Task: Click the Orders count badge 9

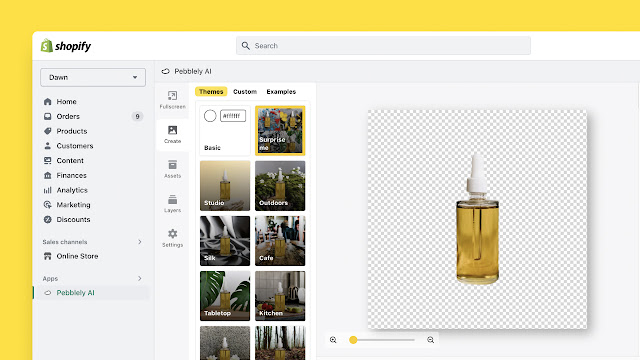Action: [138, 116]
